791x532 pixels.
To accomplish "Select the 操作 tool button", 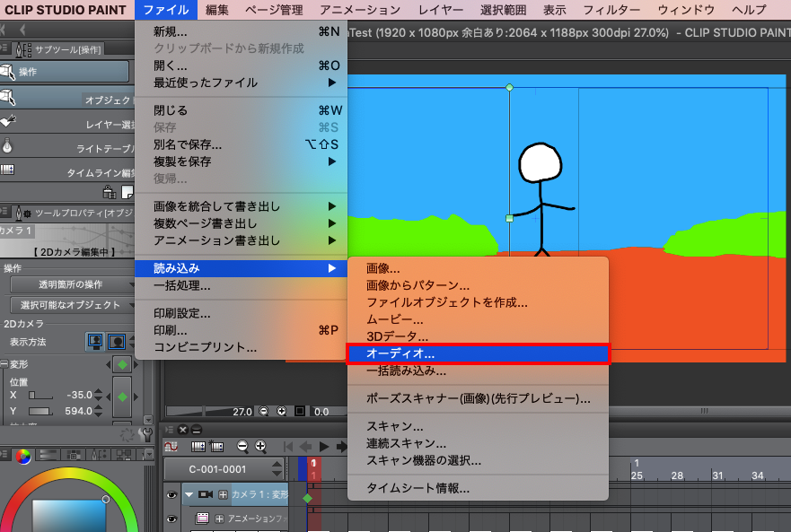I will coord(65,72).
